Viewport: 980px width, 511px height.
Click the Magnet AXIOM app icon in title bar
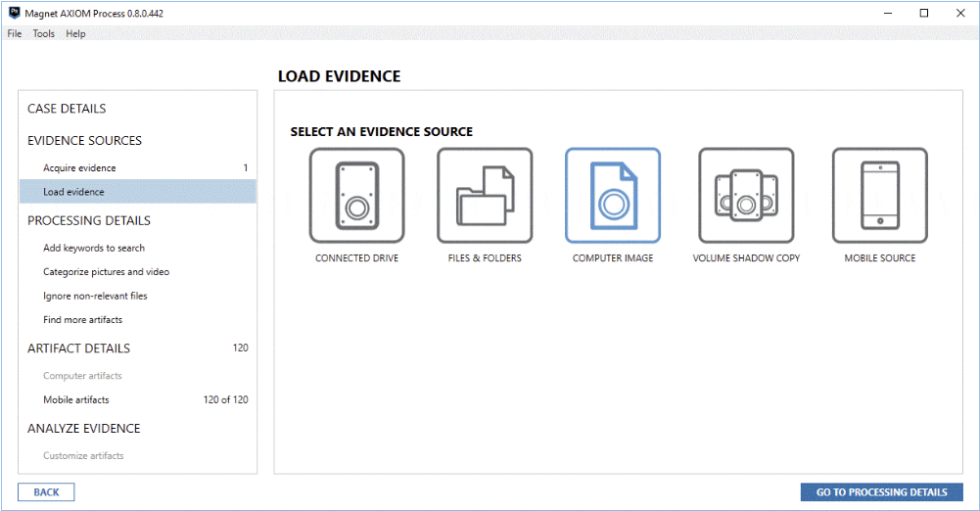tap(14, 13)
